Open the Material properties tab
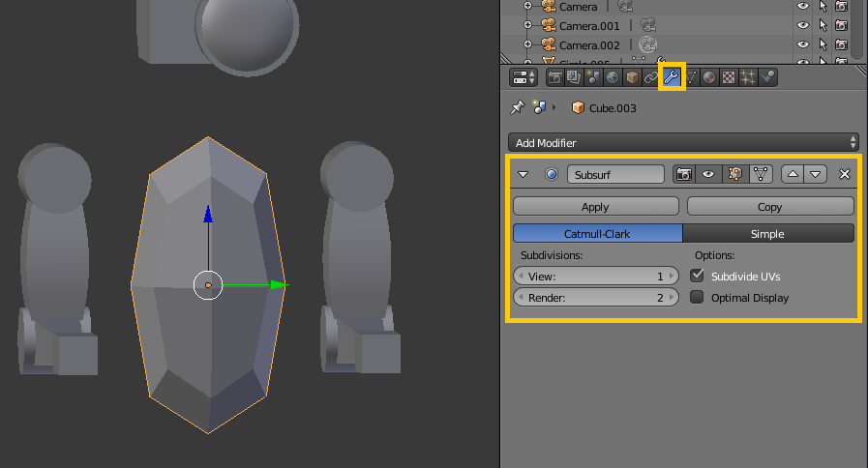The image size is (868, 468). (x=709, y=77)
